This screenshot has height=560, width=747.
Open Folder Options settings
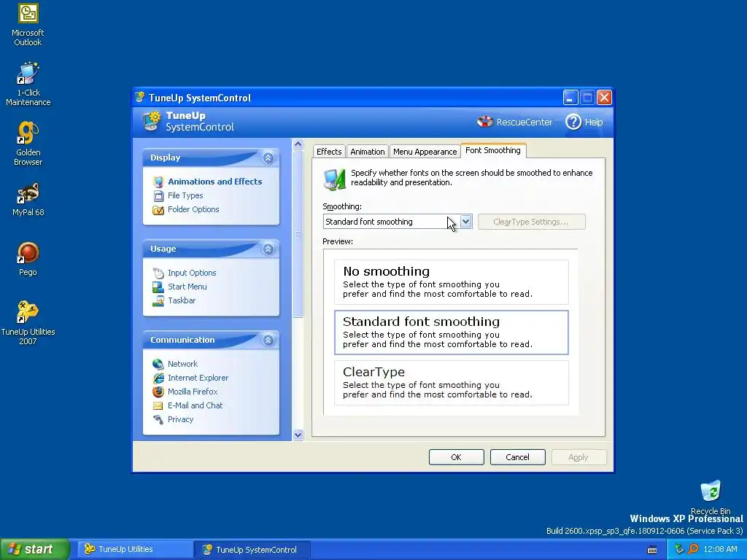[193, 209]
